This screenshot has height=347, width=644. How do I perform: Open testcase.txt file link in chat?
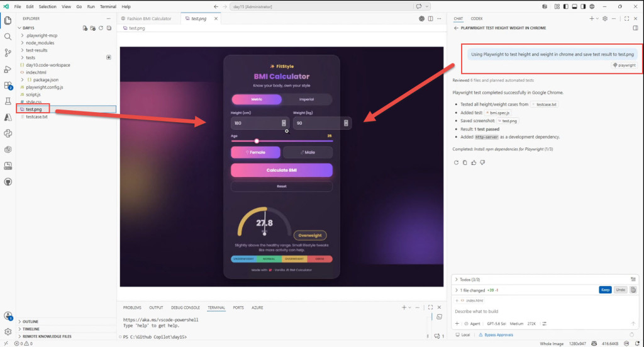pyautogui.click(x=545, y=105)
